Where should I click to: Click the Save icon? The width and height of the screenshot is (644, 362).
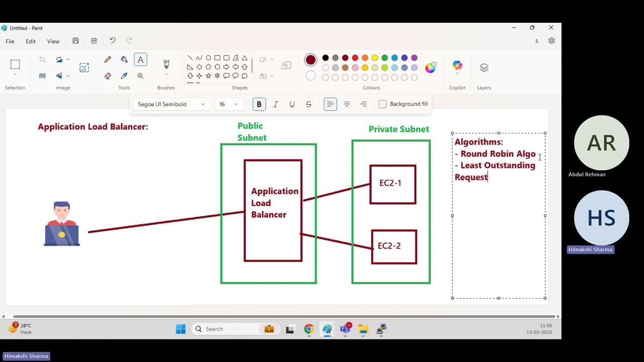(75, 41)
